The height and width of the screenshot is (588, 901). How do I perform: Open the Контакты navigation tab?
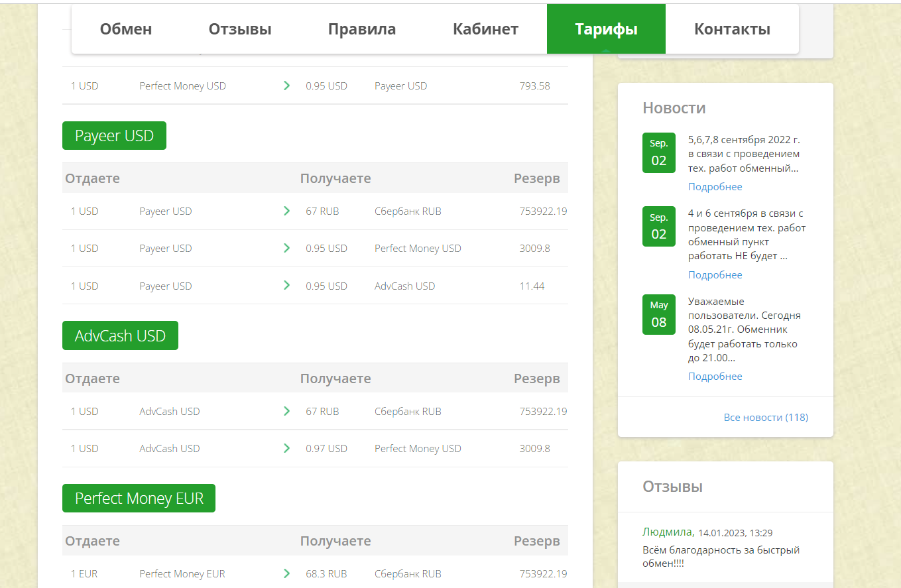tap(732, 29)
